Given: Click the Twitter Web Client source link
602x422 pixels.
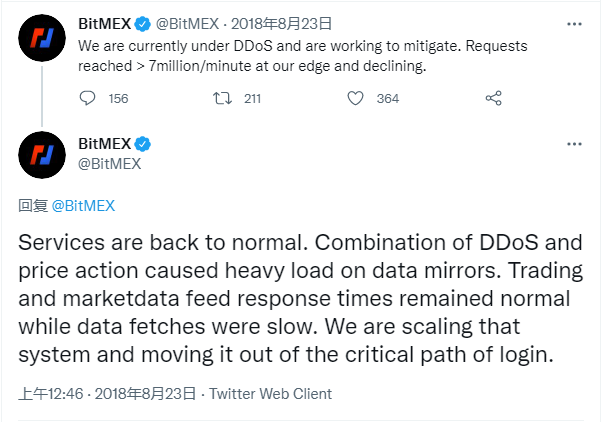Looking at the screenshot, I should tap(270, 394).
